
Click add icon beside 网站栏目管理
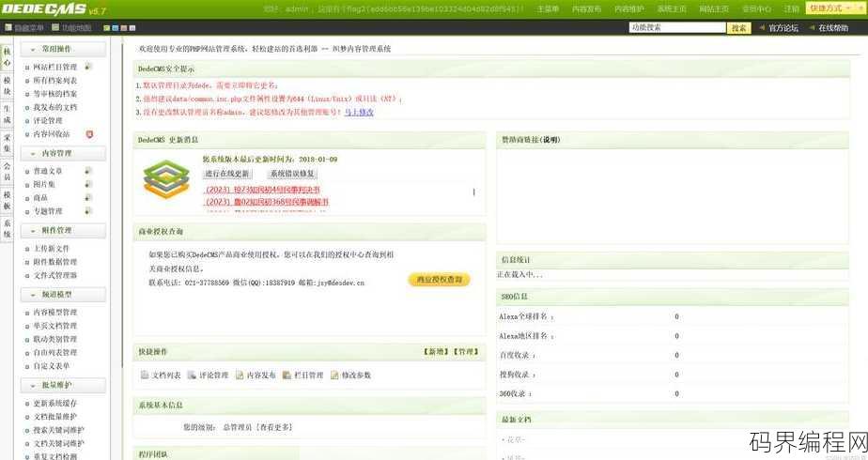88,67
